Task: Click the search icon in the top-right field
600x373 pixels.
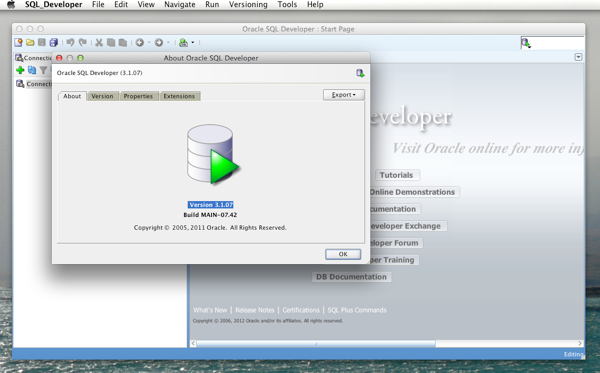Action: (x=526, y=43)
